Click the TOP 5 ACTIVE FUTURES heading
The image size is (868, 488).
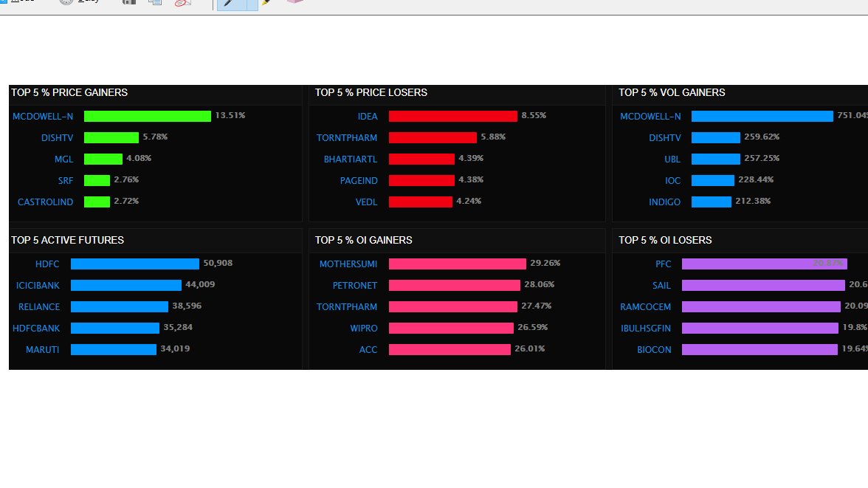coord(68,240)
